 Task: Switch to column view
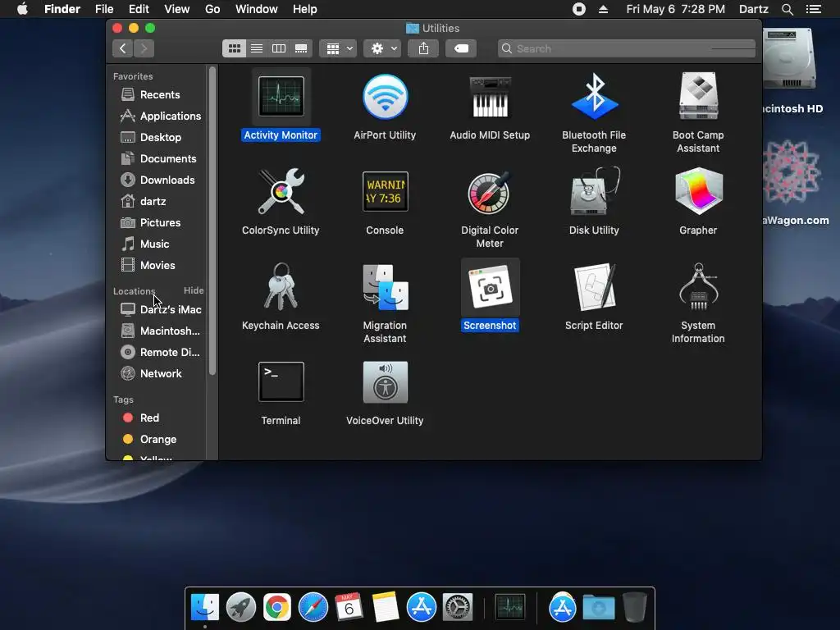click(x=279, y=48)
